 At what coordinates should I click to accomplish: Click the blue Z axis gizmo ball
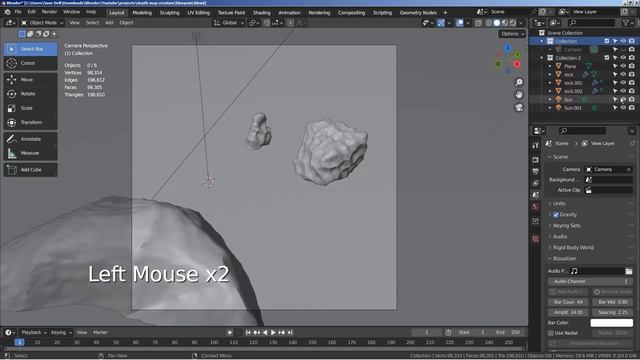coord(508,48)
